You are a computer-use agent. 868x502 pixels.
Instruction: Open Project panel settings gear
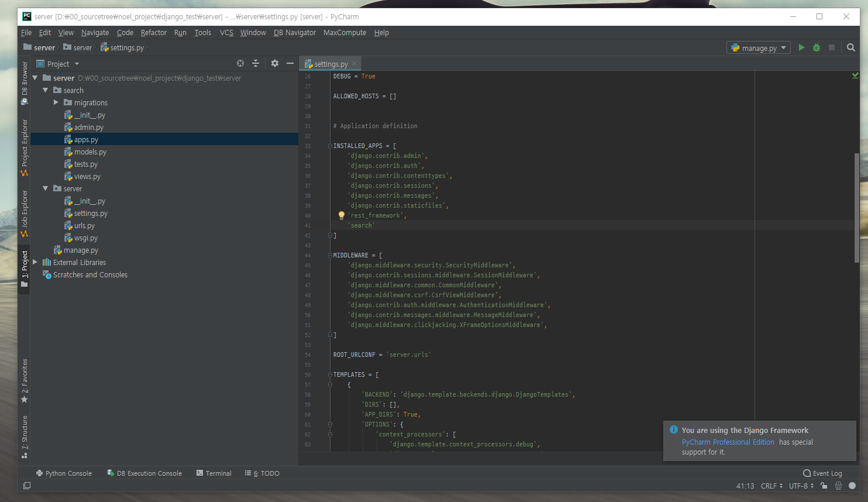(x=275, y=63)
